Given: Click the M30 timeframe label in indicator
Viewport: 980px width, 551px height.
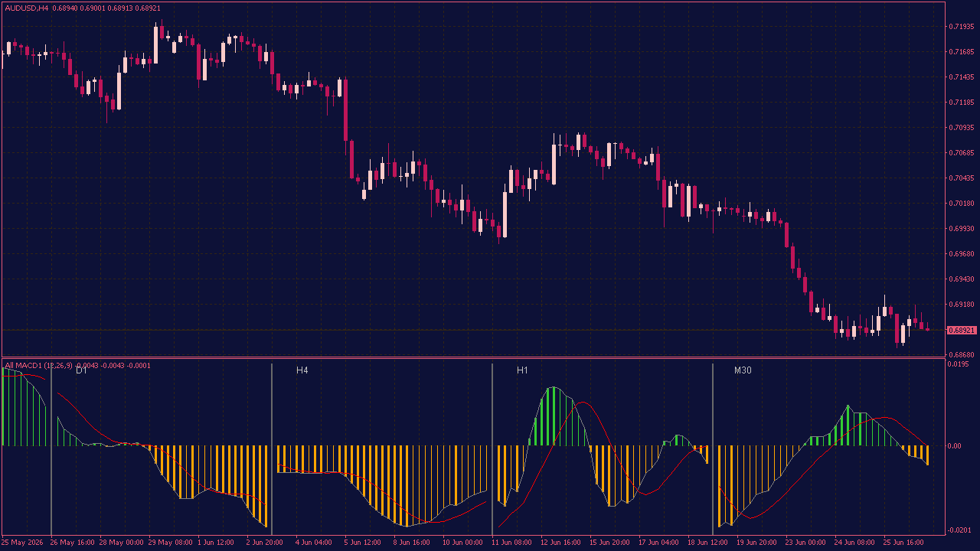Looking at the screenshot, I should [x=743, y=370].
